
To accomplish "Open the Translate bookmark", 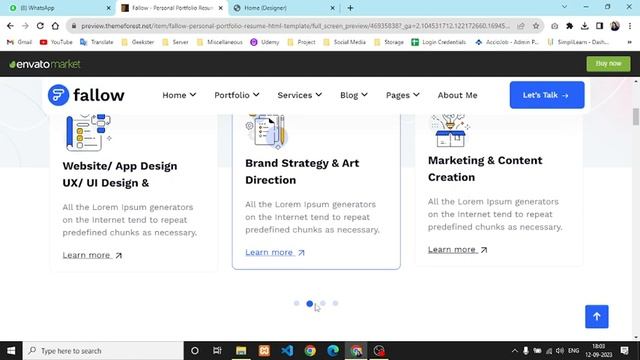I will pyautogui.click(x=97, y=42).
